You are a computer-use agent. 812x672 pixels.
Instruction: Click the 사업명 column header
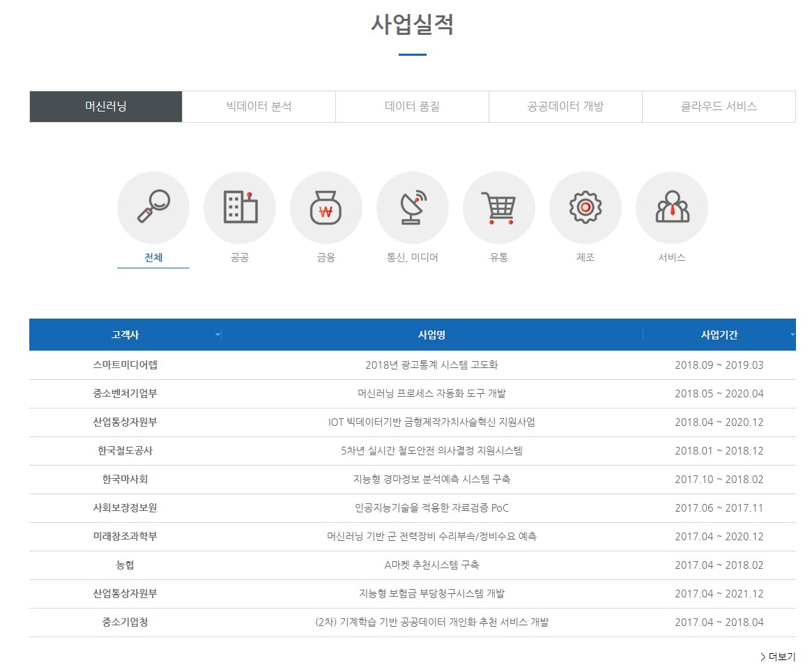click(432, 335)
